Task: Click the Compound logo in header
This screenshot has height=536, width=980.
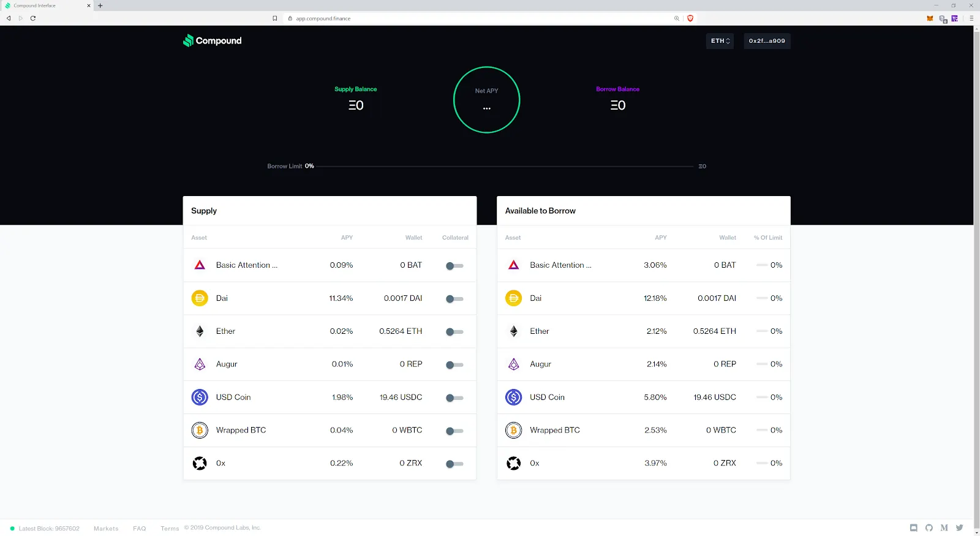Action: pyautogui.click(x=213, y=41)
